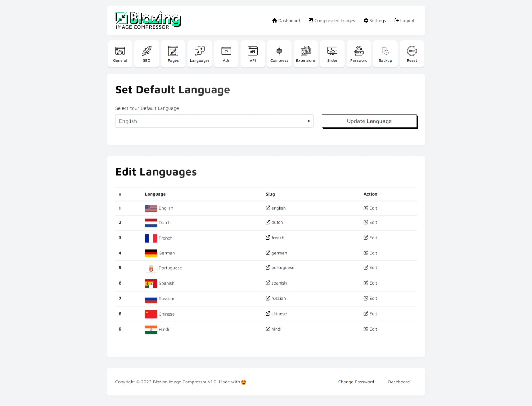Open the Languages settings icon
Screen dimensions: 532x406
tap(199, 54)
